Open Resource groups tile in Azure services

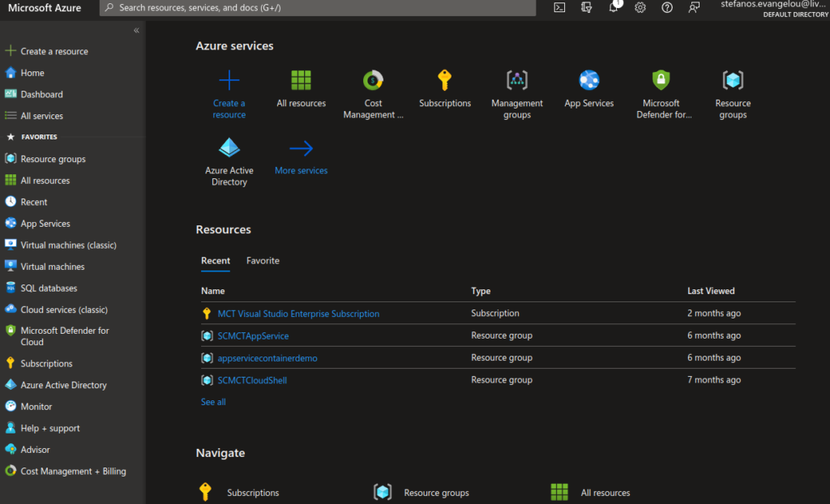733,80
